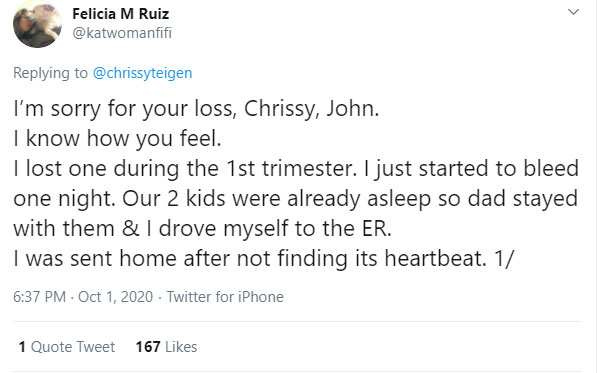Open the tweet options chevron menu
This screenshot has width=597, height=373.
click(x=573, y=12)
